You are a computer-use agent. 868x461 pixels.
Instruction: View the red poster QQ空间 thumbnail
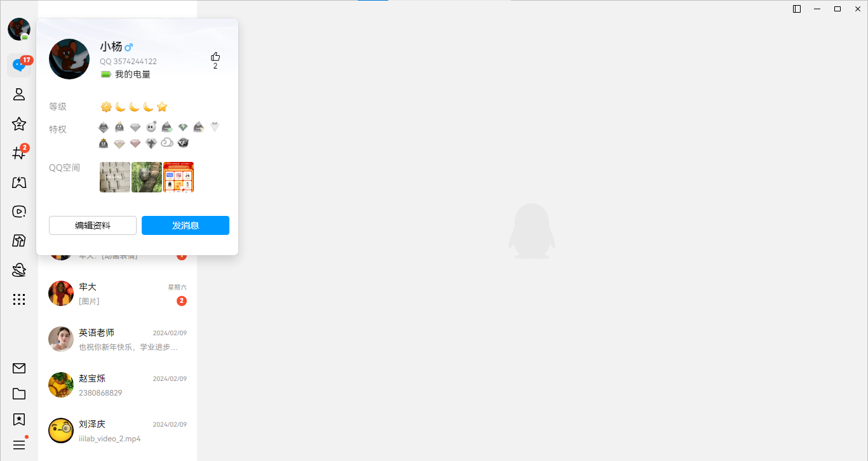[x=179, y=177]
